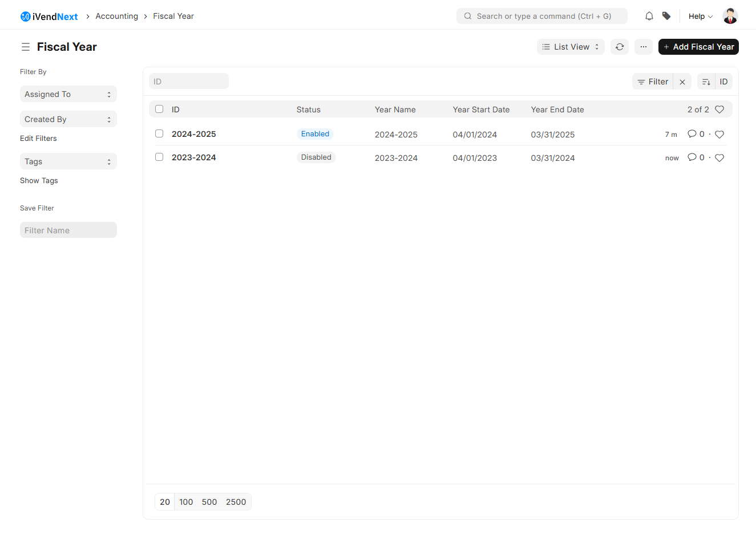Focus the search or command bar

tap(542, 16)
